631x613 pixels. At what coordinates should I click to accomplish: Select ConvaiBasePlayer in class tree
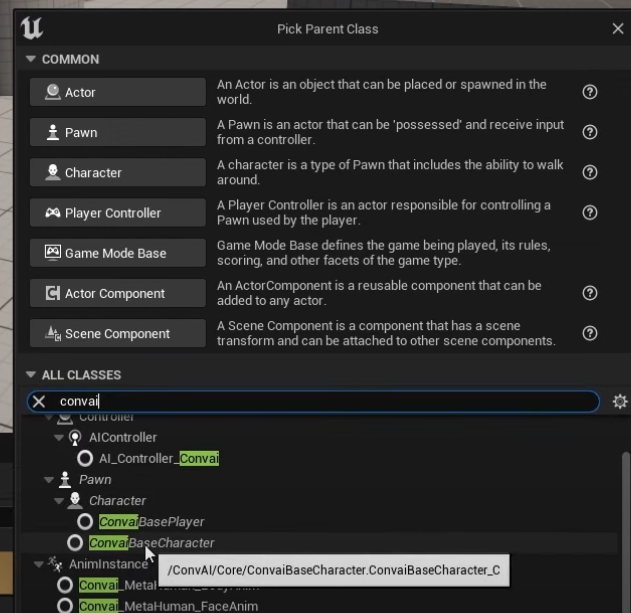point(150,522)
